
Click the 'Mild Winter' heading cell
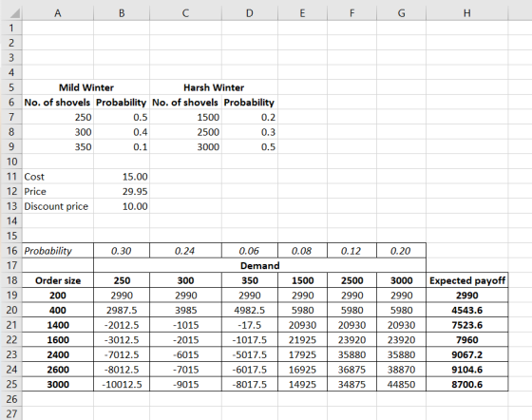[85, 87]
